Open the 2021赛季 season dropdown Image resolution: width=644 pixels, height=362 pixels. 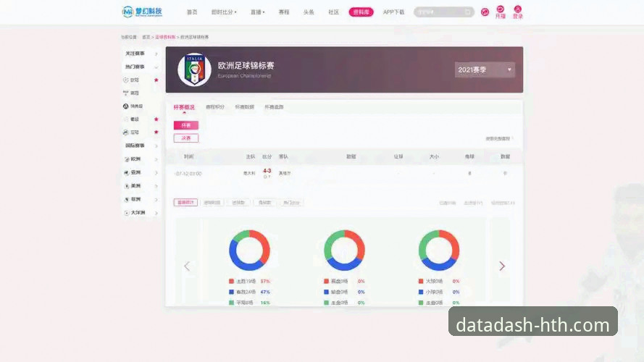485,70
